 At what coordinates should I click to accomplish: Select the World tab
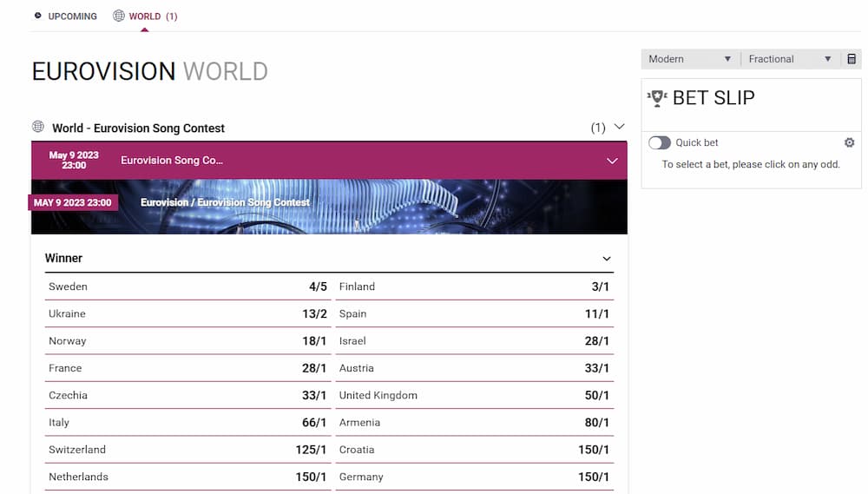coord(145,16)
